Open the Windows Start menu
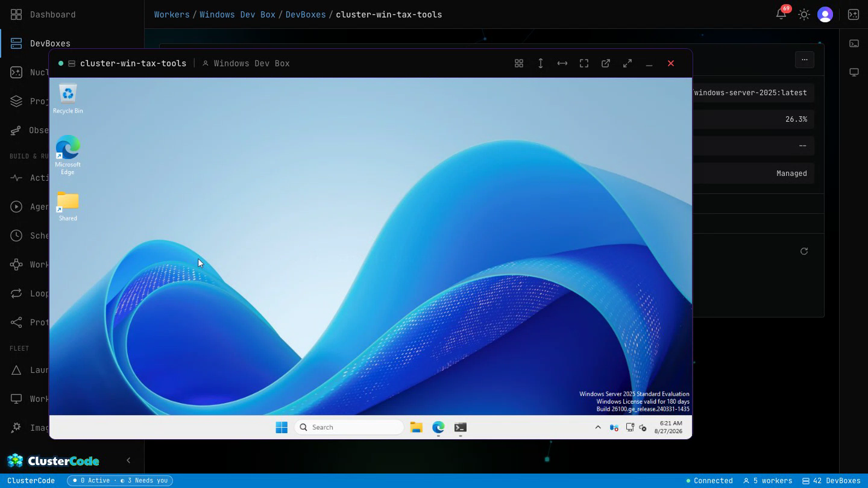Image resolution: width=868 pixels, height=488 pixels. click(x=281, y=427)
